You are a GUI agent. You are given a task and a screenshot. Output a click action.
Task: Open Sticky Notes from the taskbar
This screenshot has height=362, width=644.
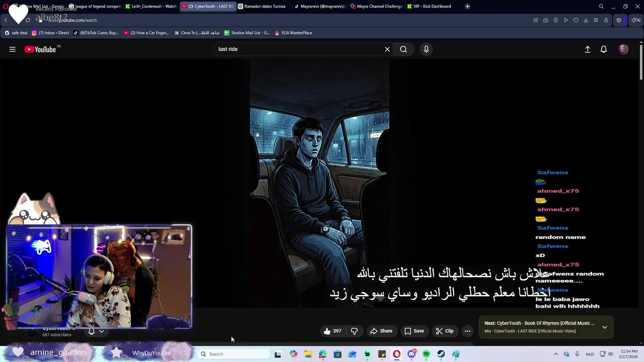tap(382, 354)
